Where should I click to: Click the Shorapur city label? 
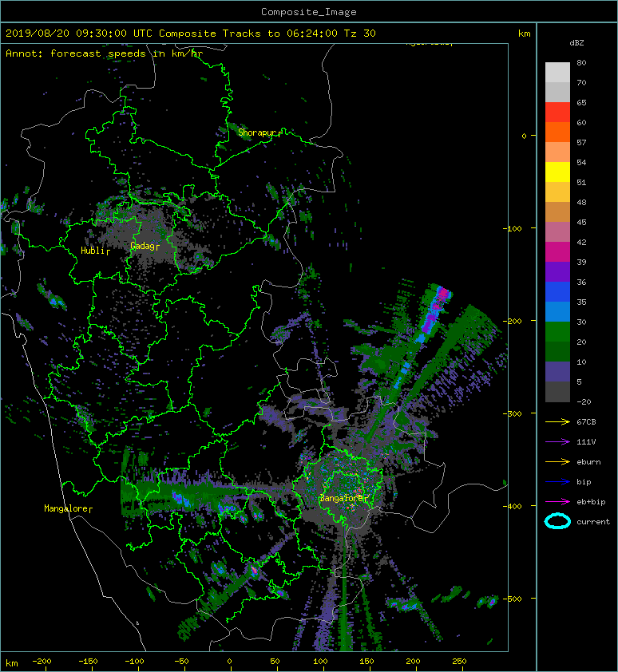[257, 132]
